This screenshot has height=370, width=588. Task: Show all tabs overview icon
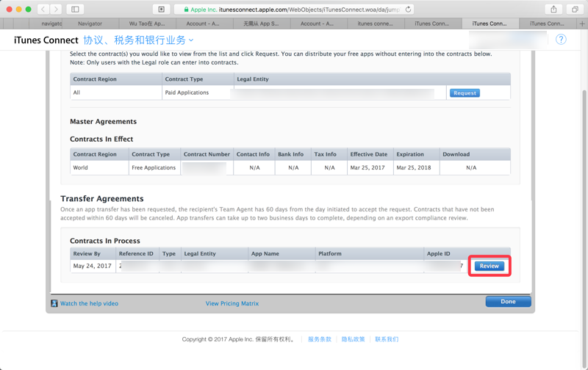click(x=575, y=10)
